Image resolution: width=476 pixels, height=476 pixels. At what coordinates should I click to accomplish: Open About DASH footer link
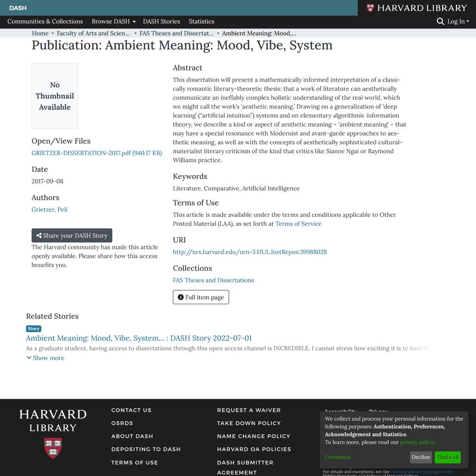(132, 436)
